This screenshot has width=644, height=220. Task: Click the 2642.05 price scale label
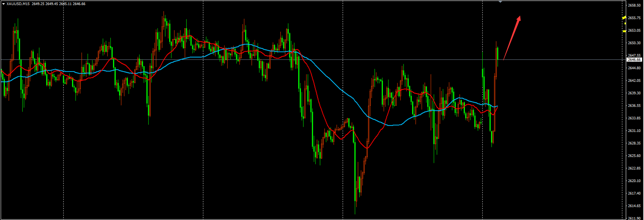634,81
